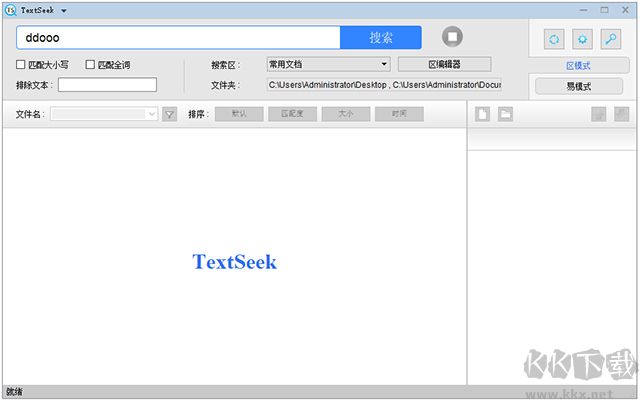Switch to 易模式 easy mode
Screen dimensions: 640x401
tap(579, 87)
